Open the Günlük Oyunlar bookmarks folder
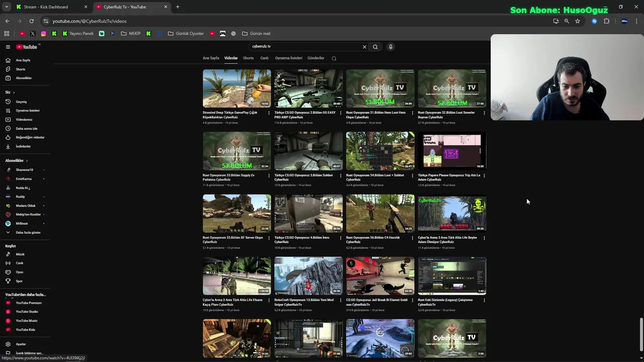Image resolution: width=644 pixels, height=362 pixels. point(186,34)
